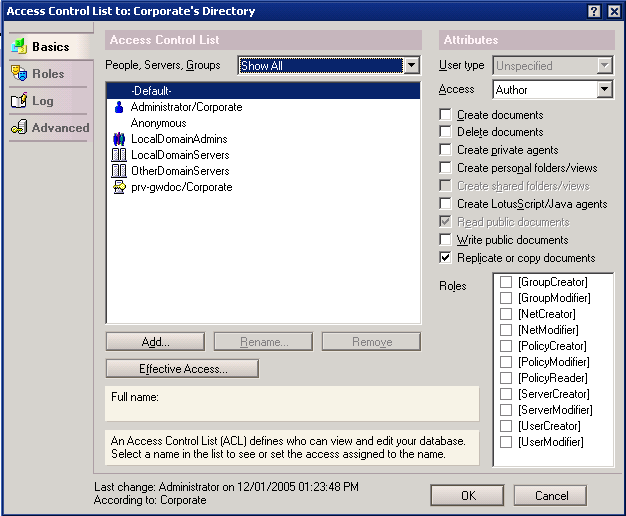This screenshot has height=516, width=626.
Task: Click person icon beside Administrator/Corporate
Action: (119, 107)
